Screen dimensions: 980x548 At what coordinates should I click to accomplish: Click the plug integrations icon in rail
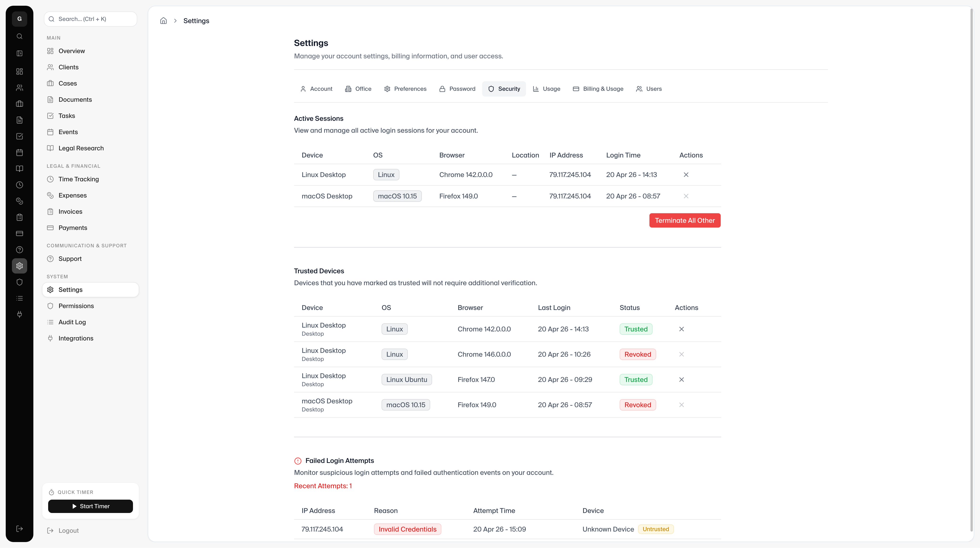pos(19,315)
